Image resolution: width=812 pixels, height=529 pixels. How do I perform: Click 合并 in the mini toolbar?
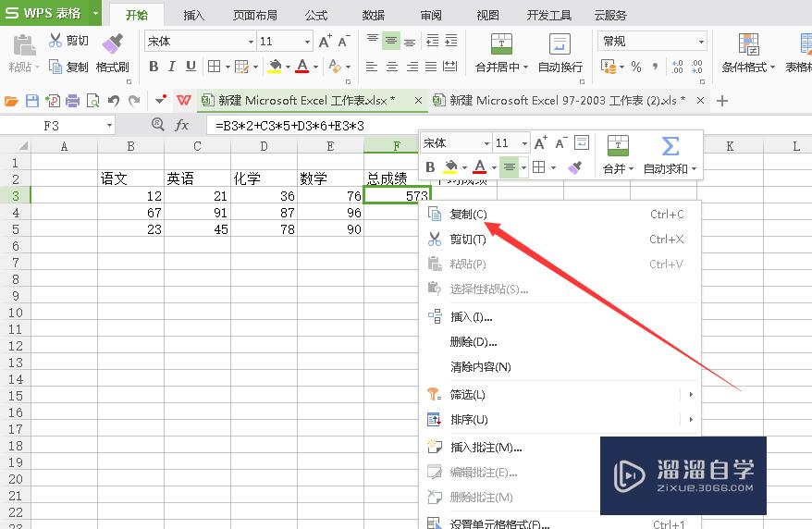[618, 155]
